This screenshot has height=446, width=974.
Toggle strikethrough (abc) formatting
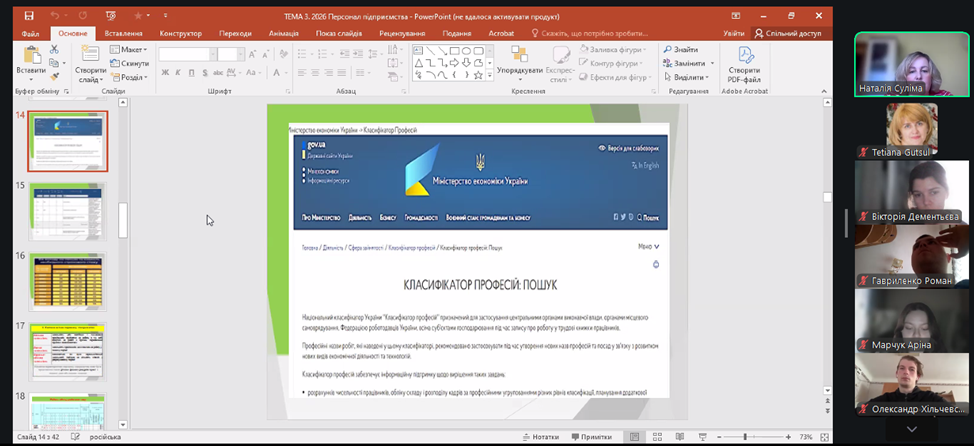pos(218,73)
